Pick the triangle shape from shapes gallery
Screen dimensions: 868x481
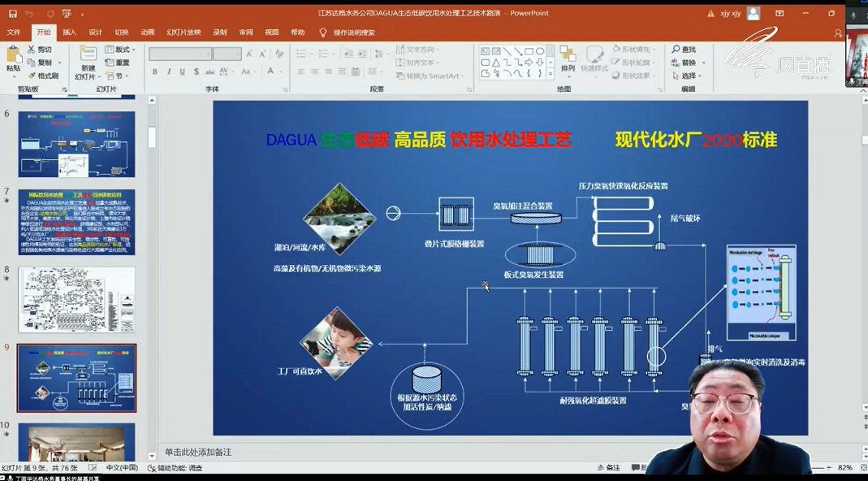(497, 62)
